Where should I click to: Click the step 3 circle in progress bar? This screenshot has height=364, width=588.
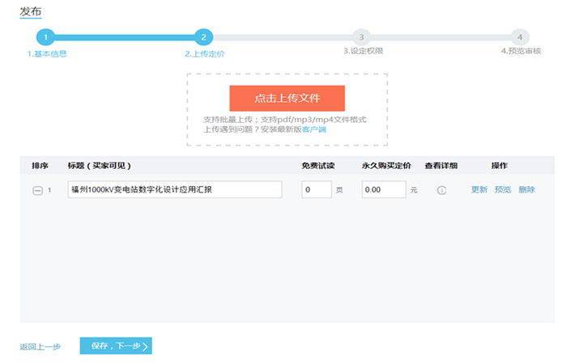(361, 37)
